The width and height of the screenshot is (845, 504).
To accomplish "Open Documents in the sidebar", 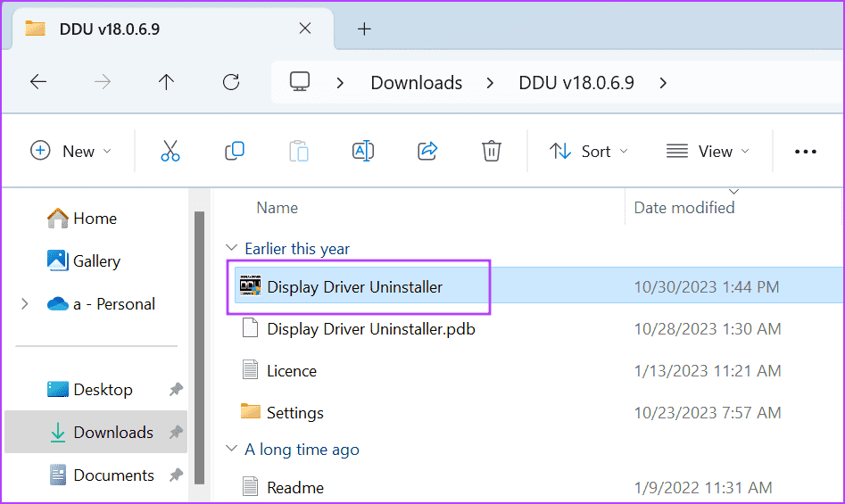I will (102, 475).
